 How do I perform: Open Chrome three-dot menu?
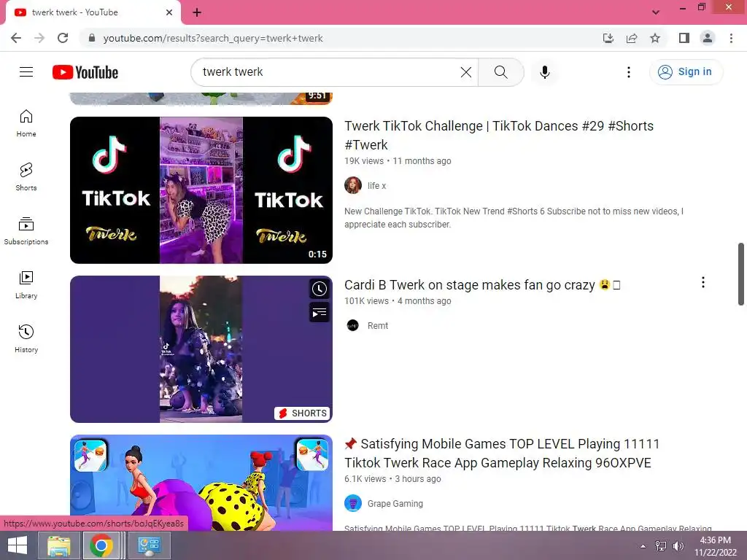click(x=731, y=38)
